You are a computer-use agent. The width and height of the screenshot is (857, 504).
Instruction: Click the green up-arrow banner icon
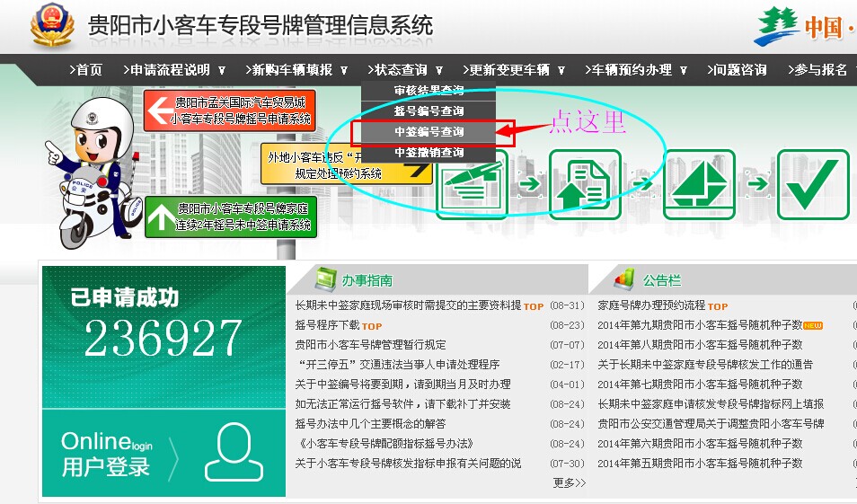pyautogui.click(x=160, y=217)
